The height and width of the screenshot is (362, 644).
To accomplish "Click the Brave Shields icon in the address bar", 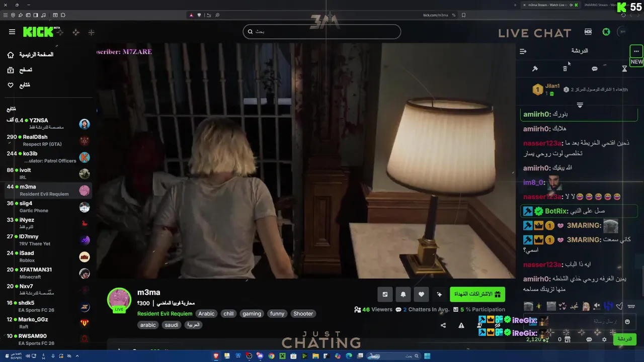I will 199,15.
